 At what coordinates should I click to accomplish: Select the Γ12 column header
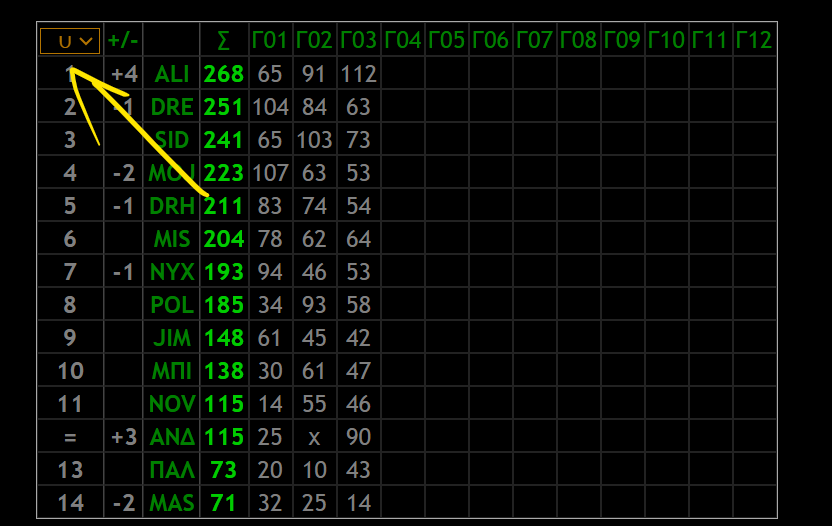(754, 41)
